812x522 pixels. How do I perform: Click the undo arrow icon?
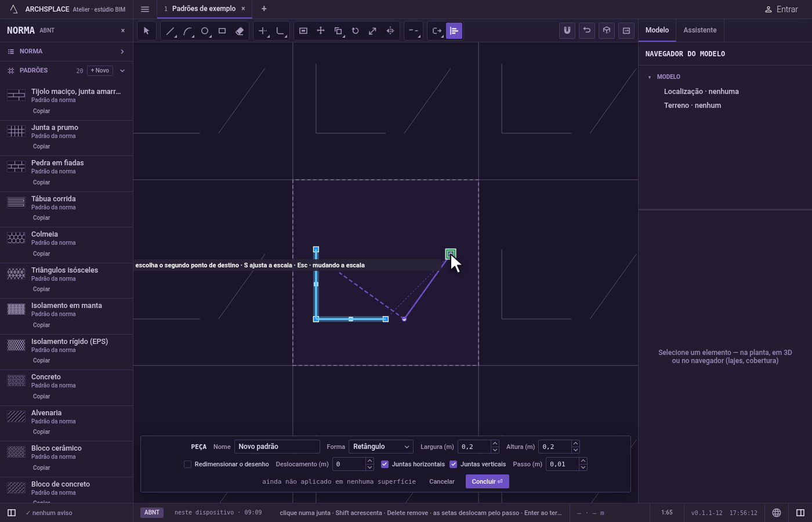click(x=587, y=30)
